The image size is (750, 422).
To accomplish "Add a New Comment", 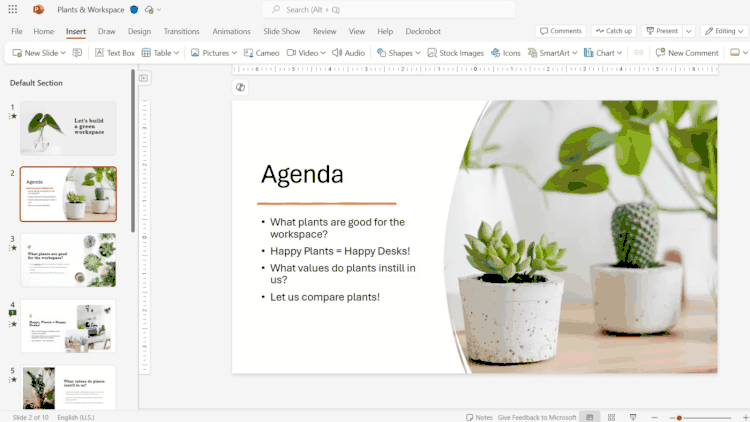I will pyautogui.click(x=687, y=53).
